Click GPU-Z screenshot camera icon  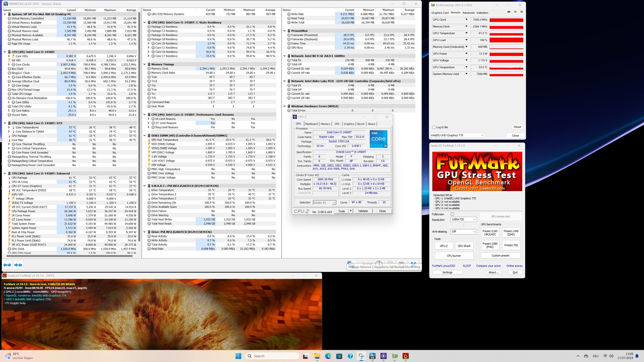point(509,12)
